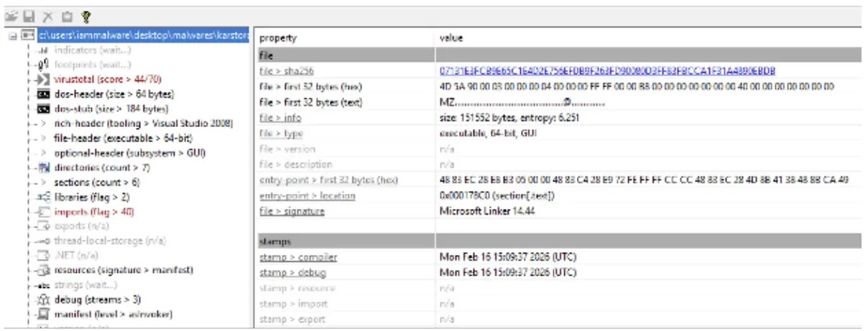Screen dimensions: 868x331
Task: Select the 'stamp > export' property row
Action: tap(558, 320)
